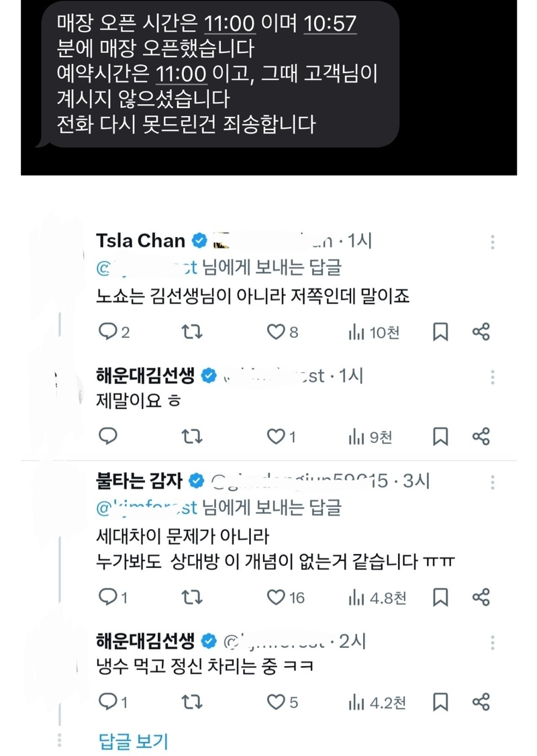Open replies on Tsla Chan's tweet

pos(113,332)
